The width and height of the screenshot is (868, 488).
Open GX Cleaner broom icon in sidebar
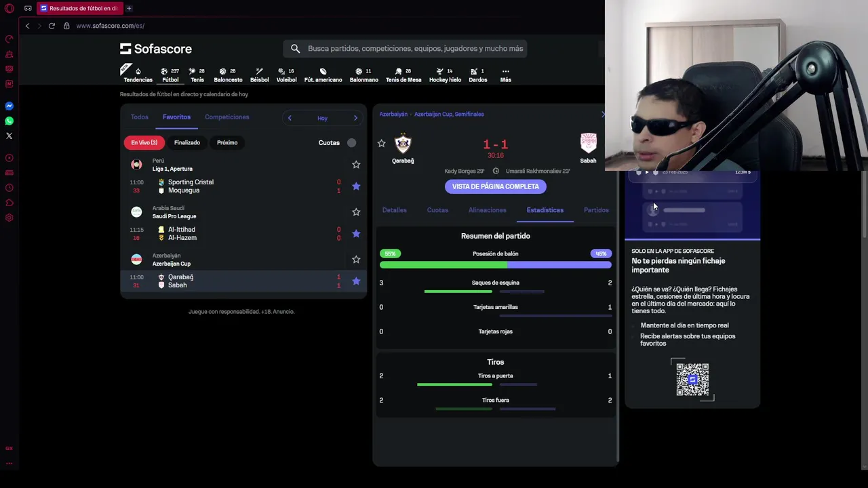(9, 54)
